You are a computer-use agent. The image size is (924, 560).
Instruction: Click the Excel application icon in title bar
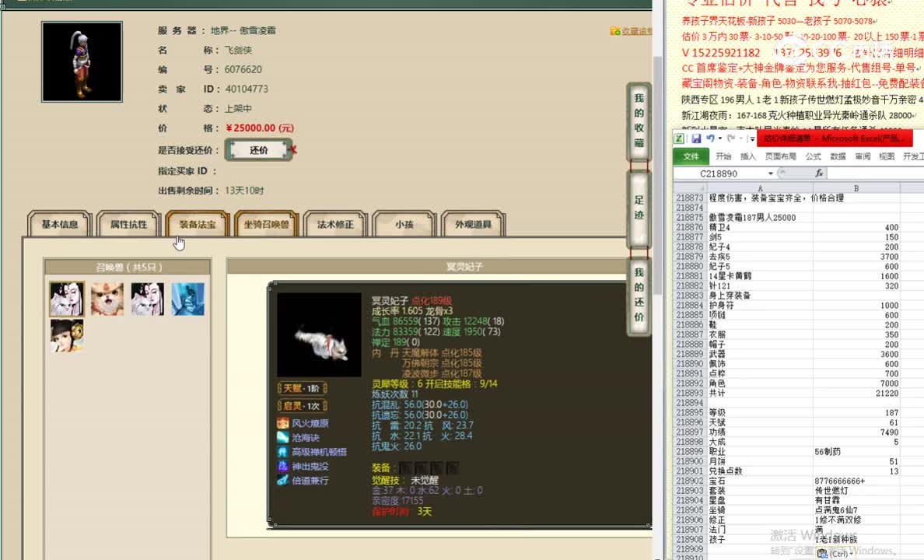pyautogui.click(x=680, y=138)
